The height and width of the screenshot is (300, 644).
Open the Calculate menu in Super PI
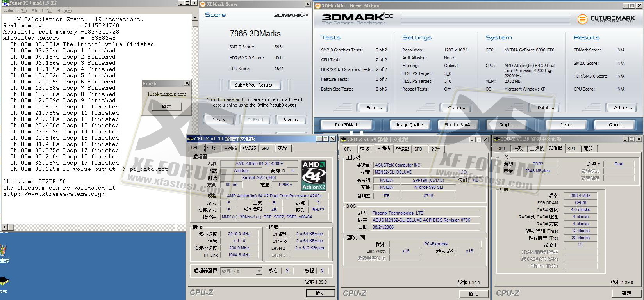(15, 11)
